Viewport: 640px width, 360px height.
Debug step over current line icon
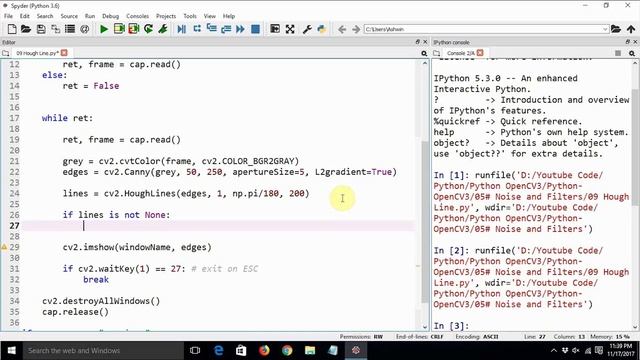(x=197, y=29)
